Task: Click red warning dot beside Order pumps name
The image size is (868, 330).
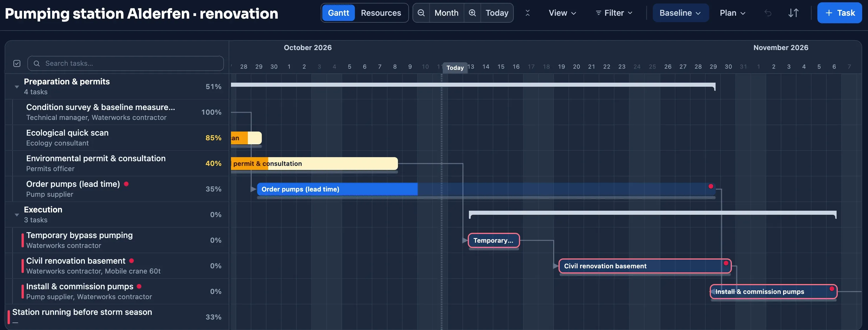Action: (126, 184)
